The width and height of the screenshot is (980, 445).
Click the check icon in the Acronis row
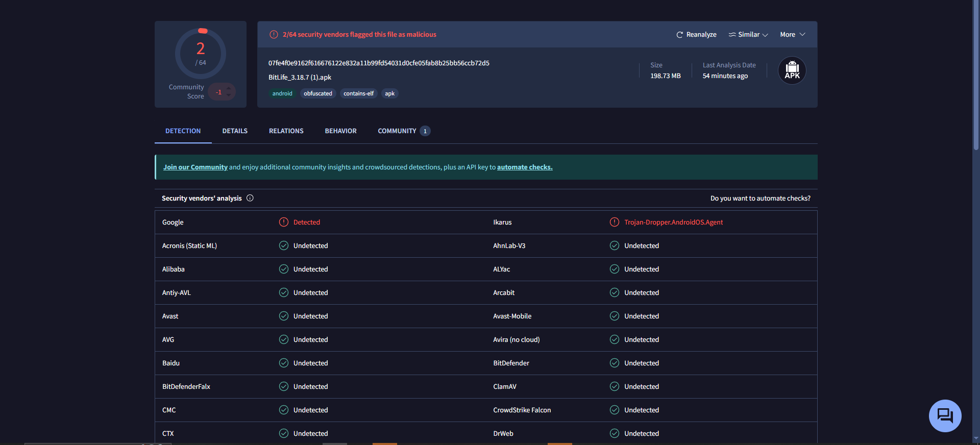coord(284,245)
